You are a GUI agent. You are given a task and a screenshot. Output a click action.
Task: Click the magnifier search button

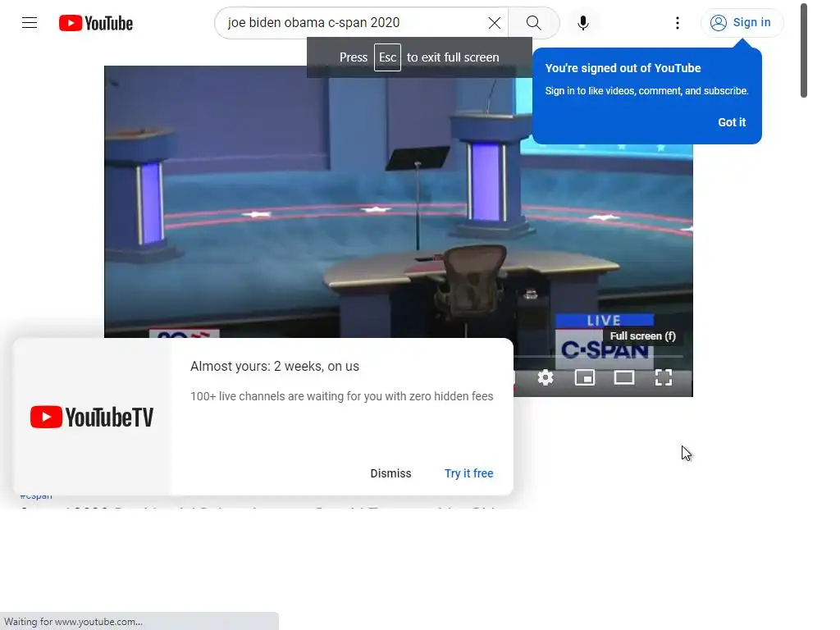point(533,23)
